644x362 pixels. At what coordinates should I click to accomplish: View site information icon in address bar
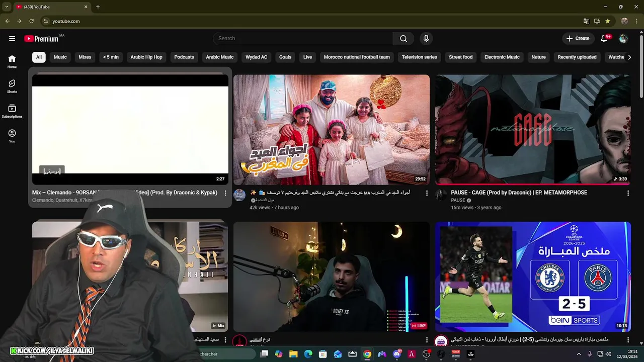[x=46, y=21]
